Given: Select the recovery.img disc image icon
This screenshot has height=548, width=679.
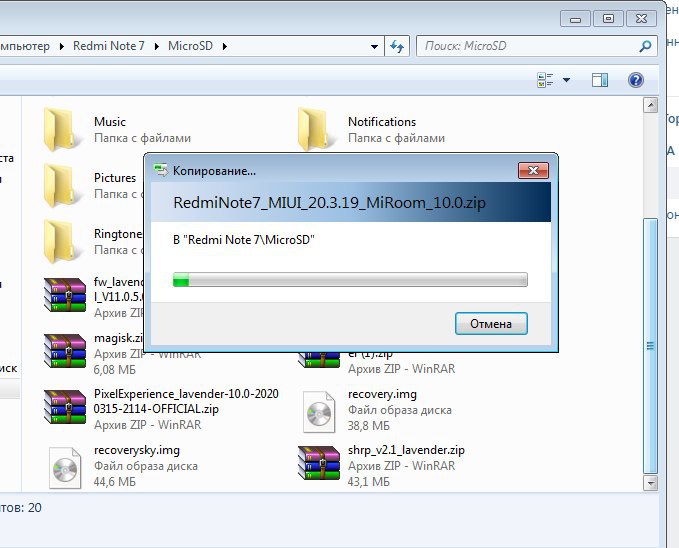Looking at the screenshot, I should pos(319,412).
